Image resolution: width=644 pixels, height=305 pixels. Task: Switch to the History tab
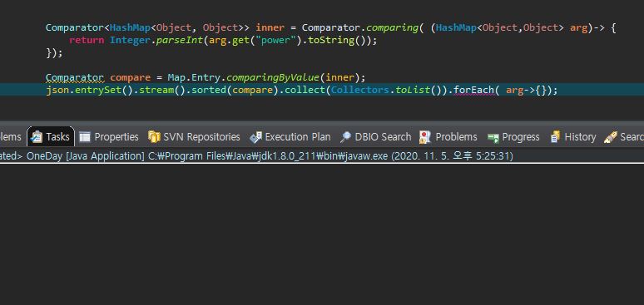coord(573,136)
